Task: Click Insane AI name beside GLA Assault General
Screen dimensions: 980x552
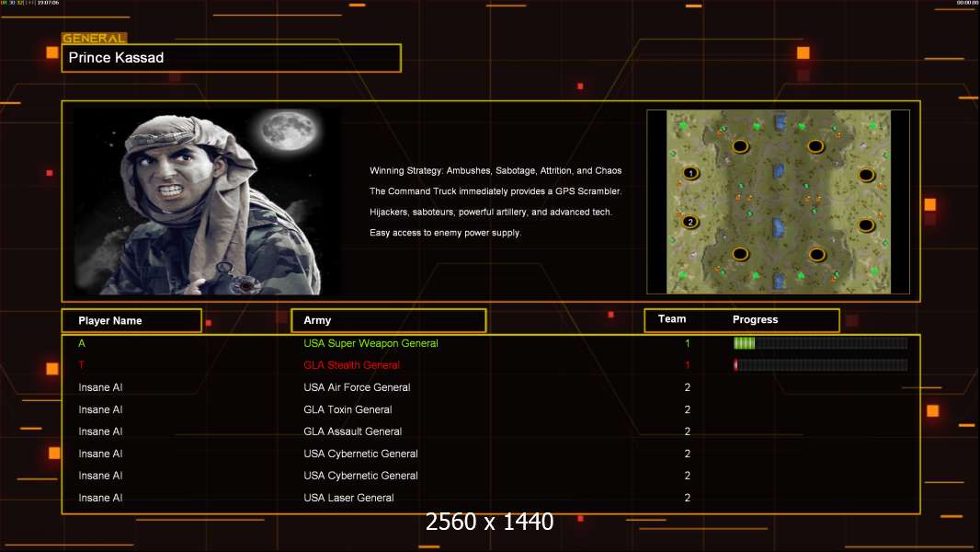Action: click(x=100, y=431)
